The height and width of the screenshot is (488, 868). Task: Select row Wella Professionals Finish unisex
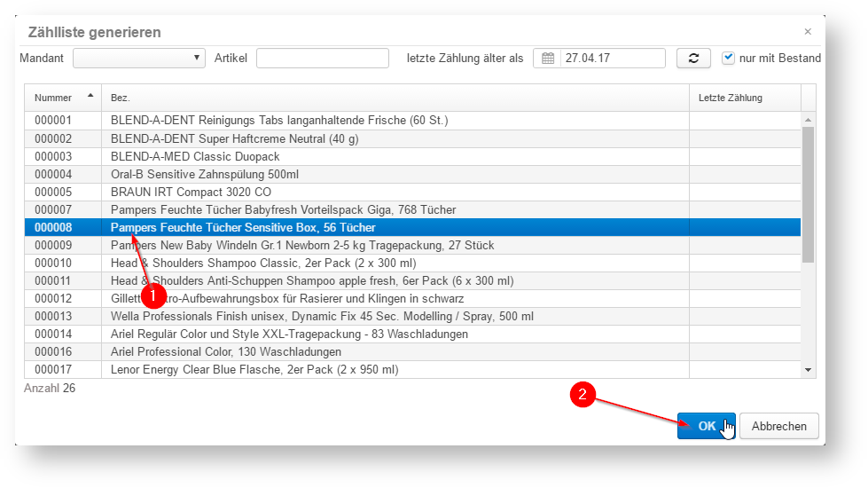(x=412, y=316)
